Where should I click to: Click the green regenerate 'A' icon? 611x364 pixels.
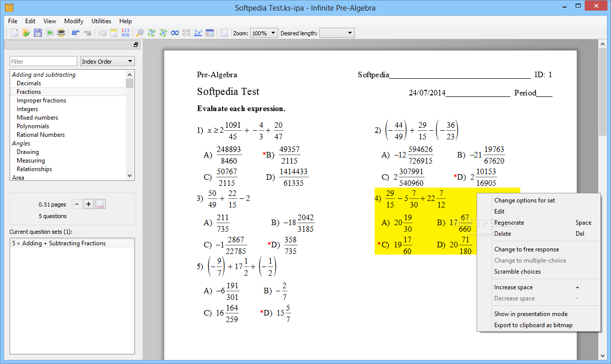click(x=163, y=33)
